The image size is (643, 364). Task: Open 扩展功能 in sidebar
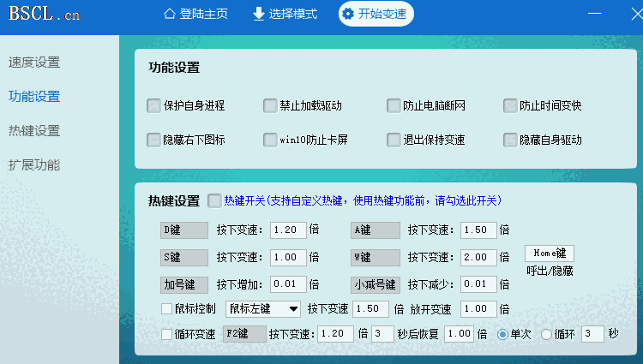click(34, 165)
